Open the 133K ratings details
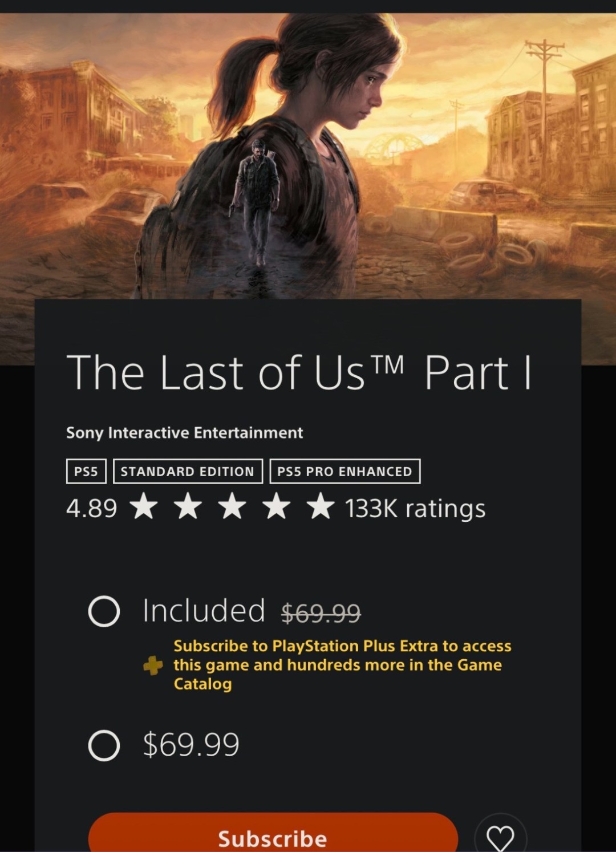The image size is (616, 852). click(x=415, y=508)
